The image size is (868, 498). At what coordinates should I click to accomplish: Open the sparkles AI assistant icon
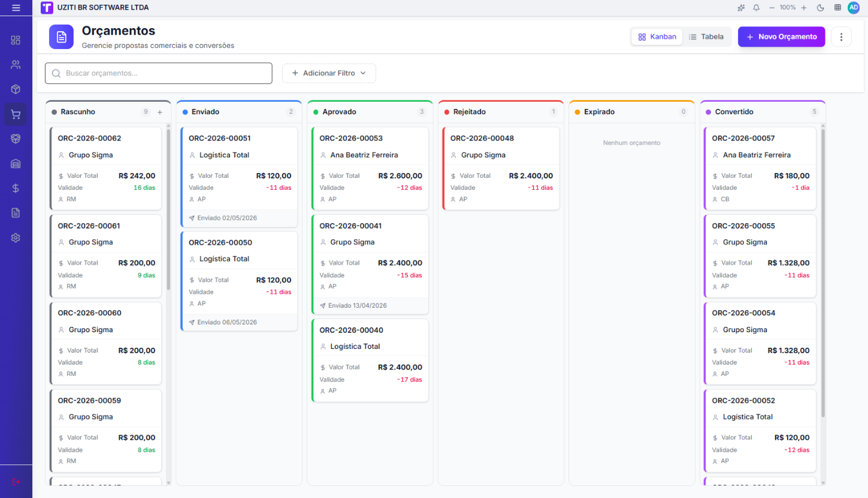[741, 8]
